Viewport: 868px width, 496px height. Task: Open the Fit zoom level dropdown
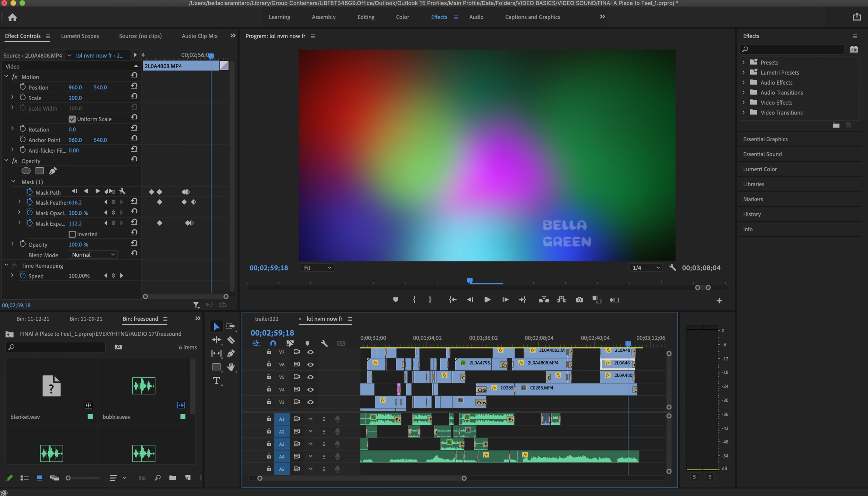click(x=317, y=268)
